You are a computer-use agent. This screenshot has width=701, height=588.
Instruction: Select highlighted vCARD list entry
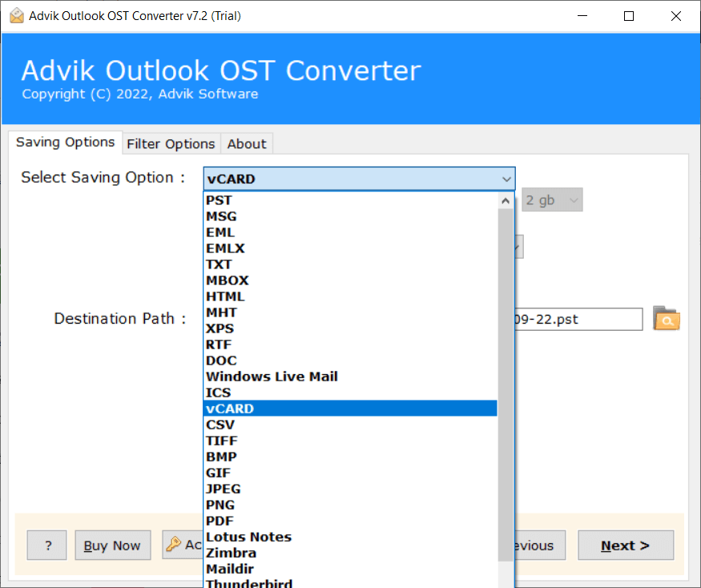351,409
